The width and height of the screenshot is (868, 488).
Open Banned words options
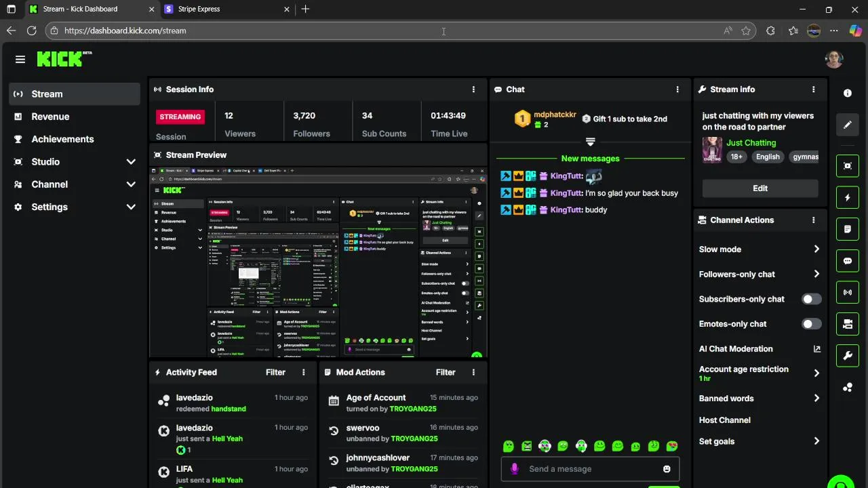click(x=759, y=399)
